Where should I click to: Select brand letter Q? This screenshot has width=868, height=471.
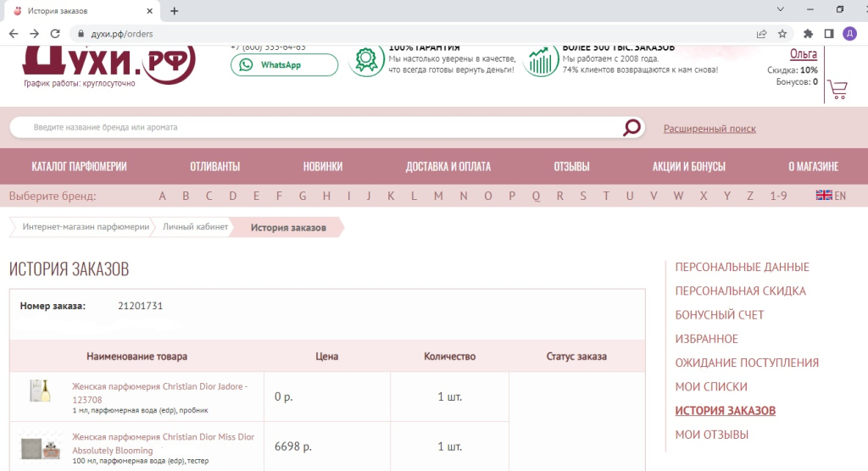(536, 196)
